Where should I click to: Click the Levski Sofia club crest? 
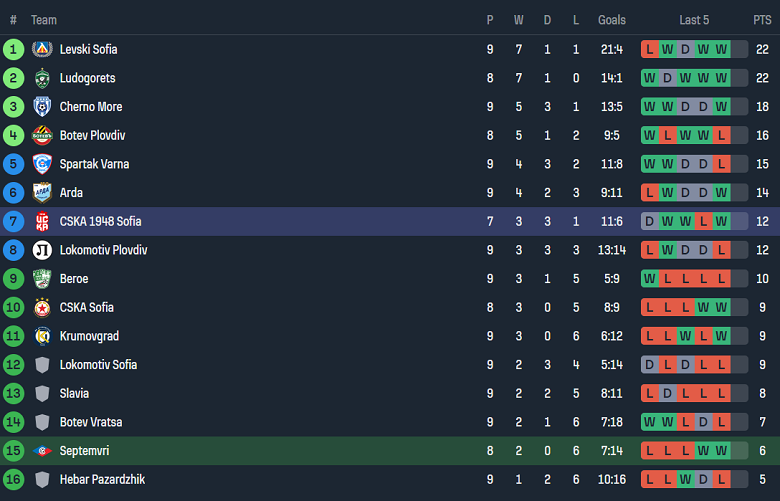coord(42,49)
